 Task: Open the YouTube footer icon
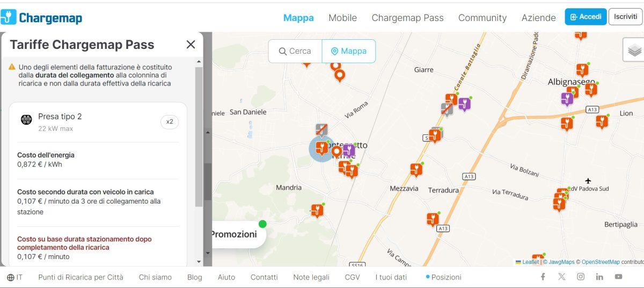[618, 277]
